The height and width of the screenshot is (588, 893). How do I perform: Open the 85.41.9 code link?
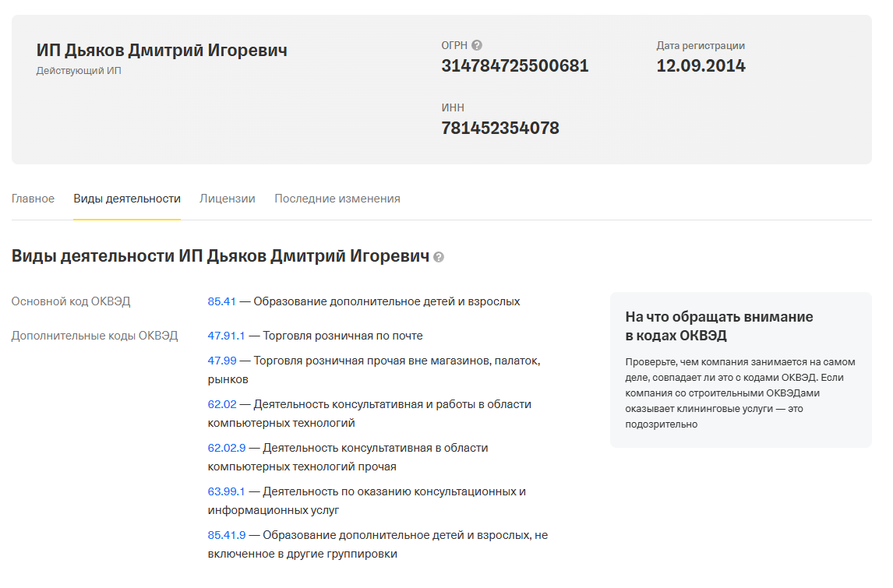tap(226, 535)
